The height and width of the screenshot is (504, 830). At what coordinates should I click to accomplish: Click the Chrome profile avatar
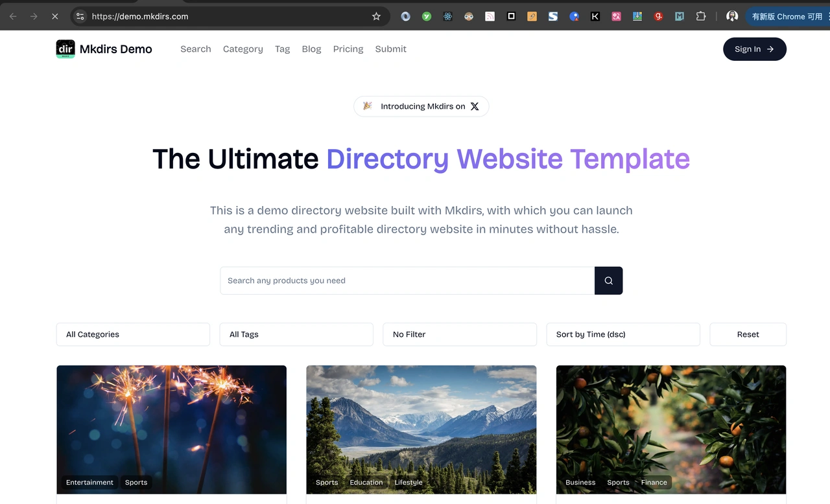tap(732, 16)
